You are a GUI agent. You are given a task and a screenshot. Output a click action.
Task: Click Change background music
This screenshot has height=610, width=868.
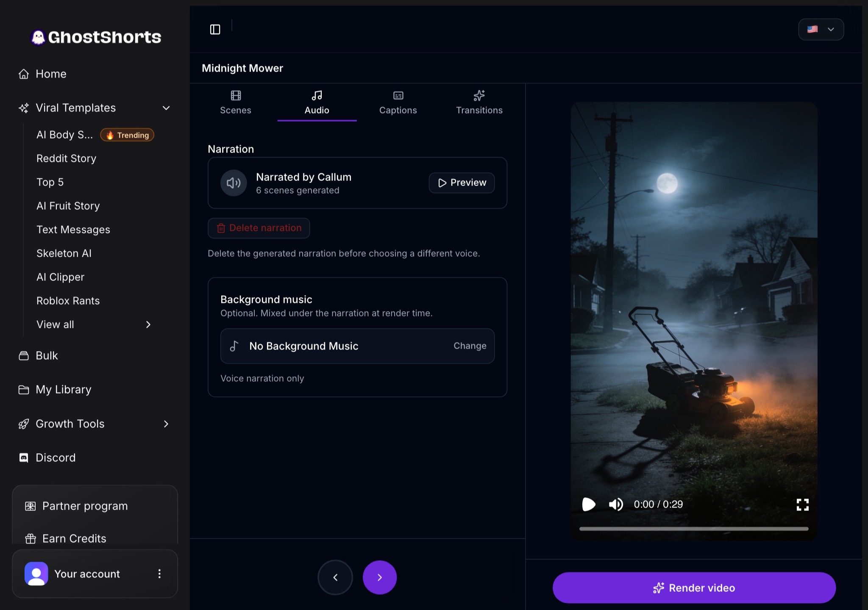pyautogui.click(x=470, y=346)
